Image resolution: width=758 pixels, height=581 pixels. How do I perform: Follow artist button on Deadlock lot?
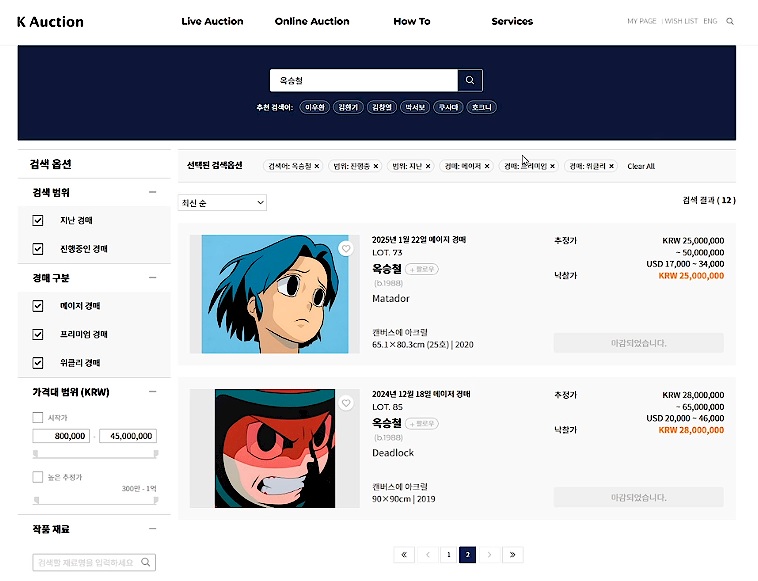pyautogui.click(x=422, y=424)
